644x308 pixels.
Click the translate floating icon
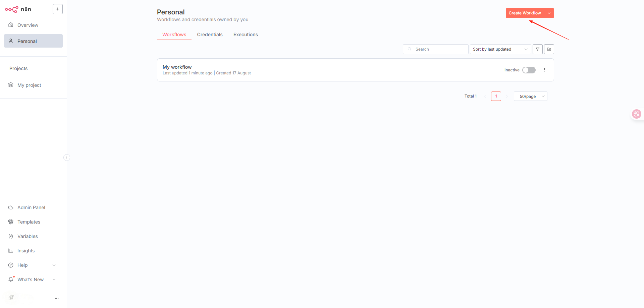636,114
